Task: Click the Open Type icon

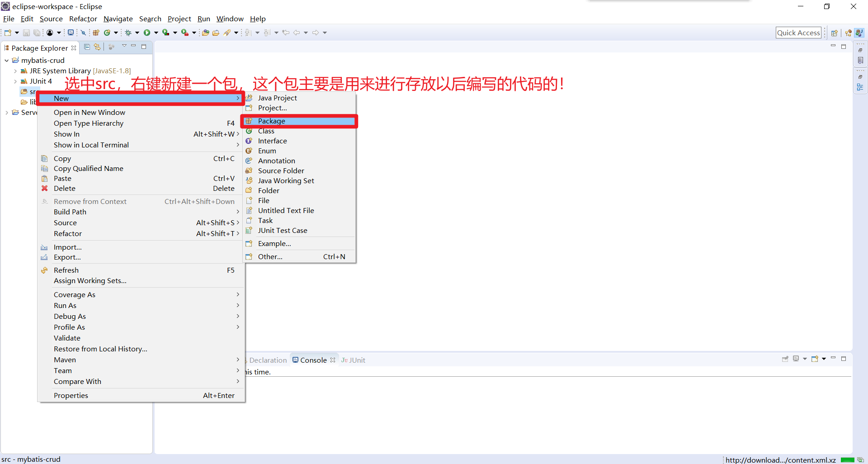Action: (205, 33)
